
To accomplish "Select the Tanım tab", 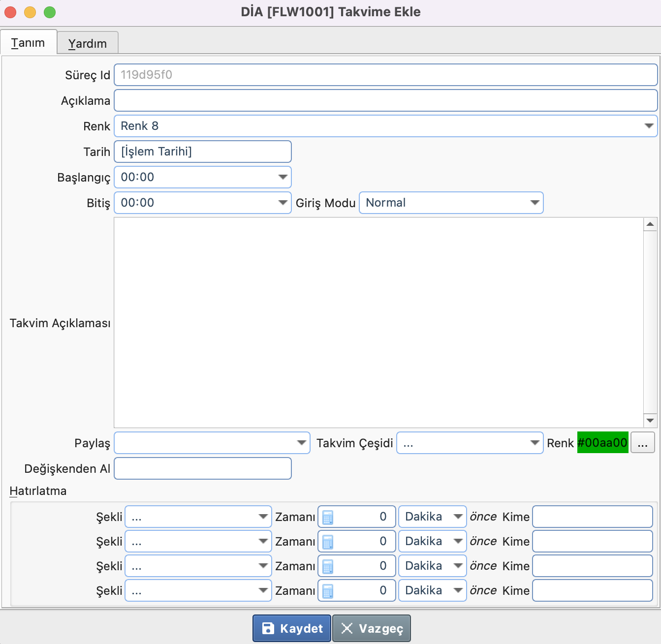I will (28, 43).
